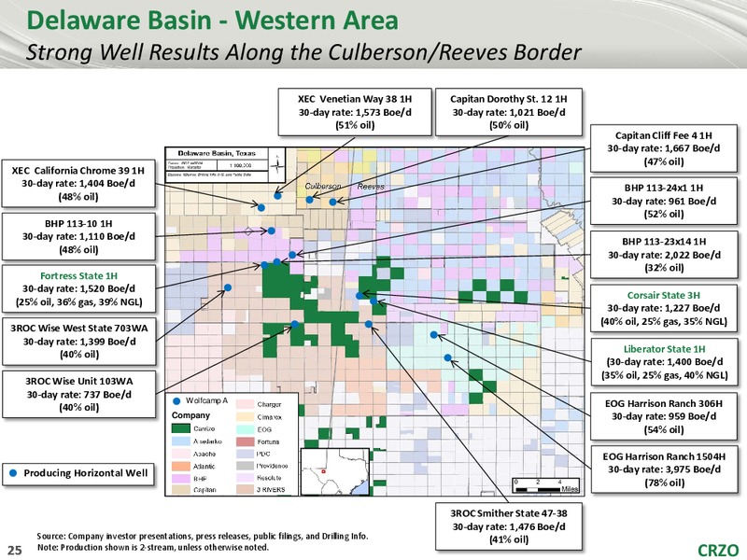Click 40% oil, 25% gas, 35% NGL text
Viewport: 747px width, 560px height.
point(664,321)
